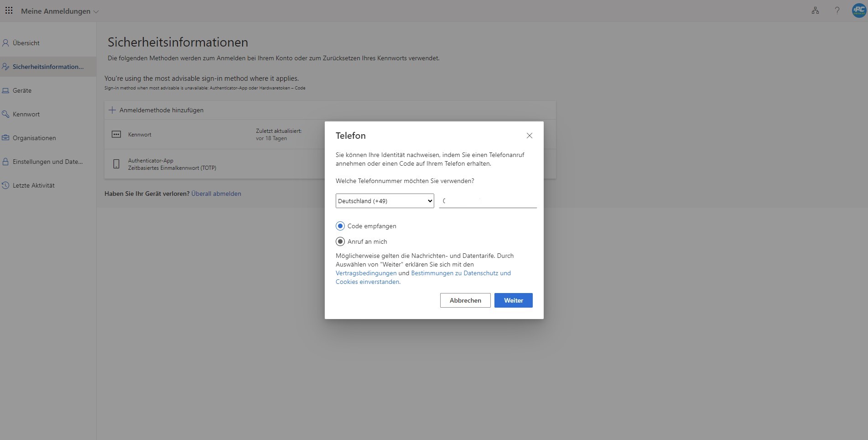
Task: Click the Kennwort method dots icon
Action: [x=116, y=135]
